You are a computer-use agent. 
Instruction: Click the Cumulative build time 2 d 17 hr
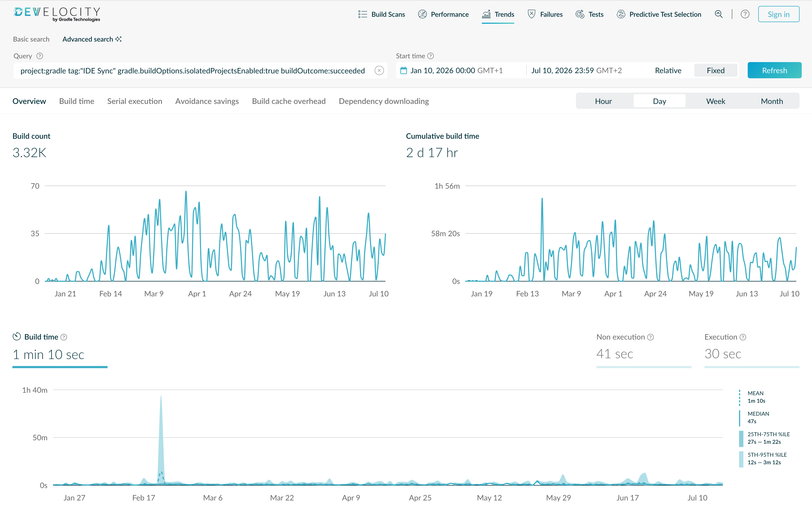coord(432,153)
